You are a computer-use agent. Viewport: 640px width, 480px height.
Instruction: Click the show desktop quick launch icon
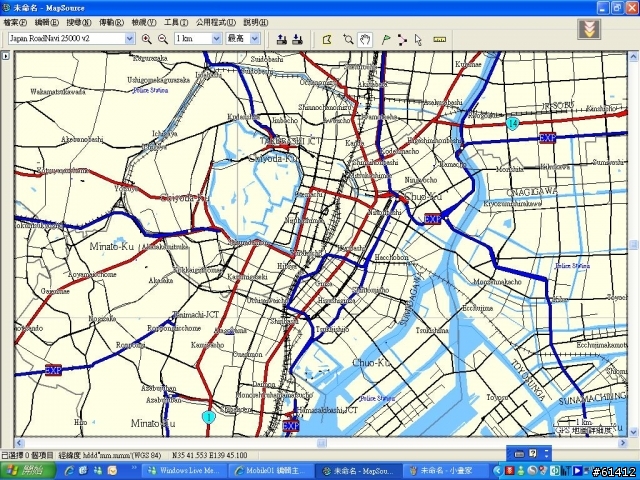84,471
